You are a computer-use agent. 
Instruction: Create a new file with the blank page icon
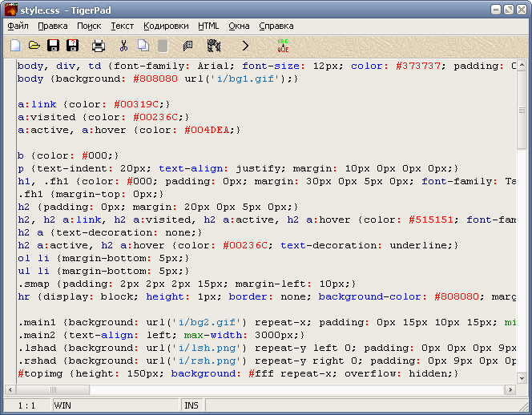15,46
